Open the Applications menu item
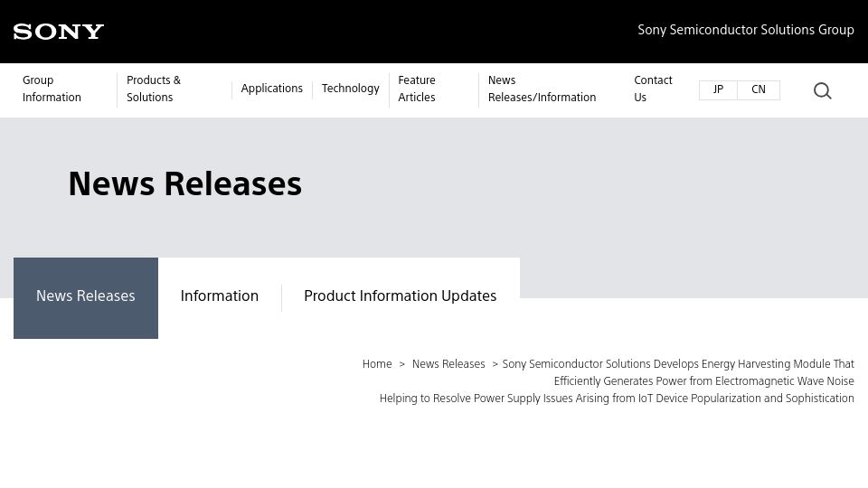Viewport: 868px width, 488px height. [x=272, y=89]
